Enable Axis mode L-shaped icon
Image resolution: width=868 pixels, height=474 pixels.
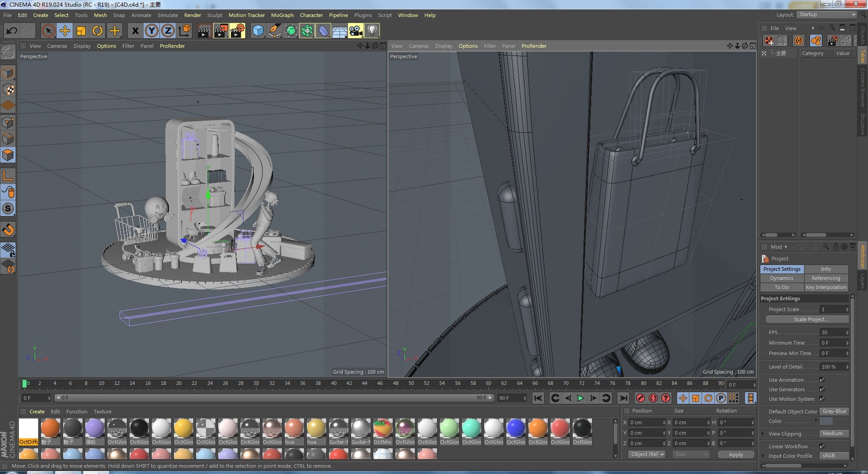click(8, 175)
